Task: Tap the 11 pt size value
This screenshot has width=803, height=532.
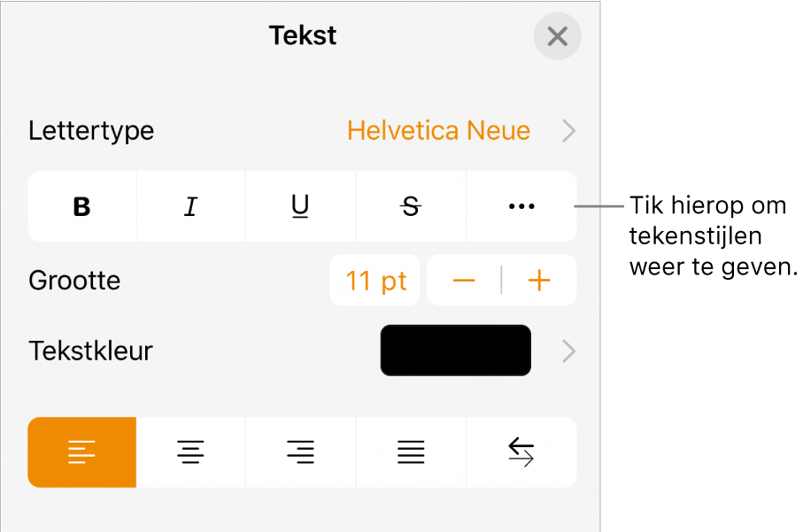Action: click(x=374, y=280)
